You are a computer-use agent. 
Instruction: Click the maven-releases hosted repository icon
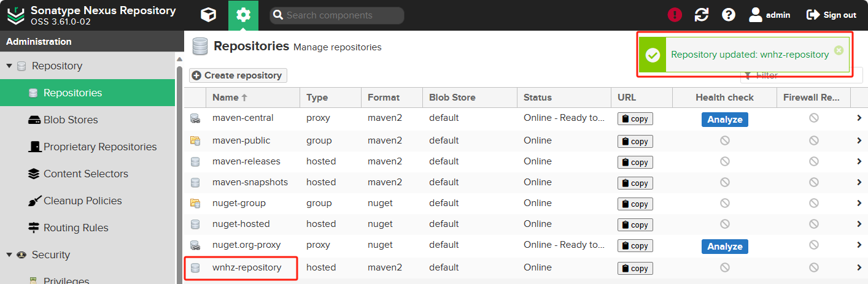[x=195, y=161]
